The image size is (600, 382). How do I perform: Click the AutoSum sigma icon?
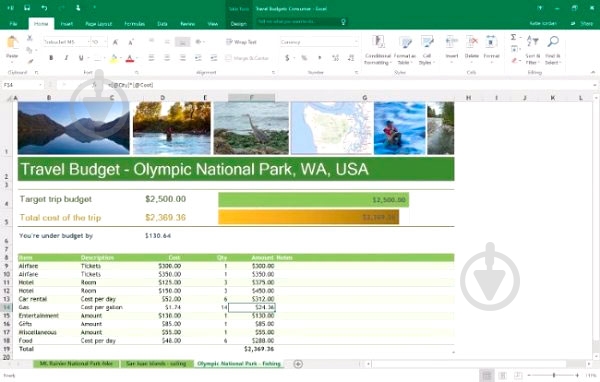(514, 37)
